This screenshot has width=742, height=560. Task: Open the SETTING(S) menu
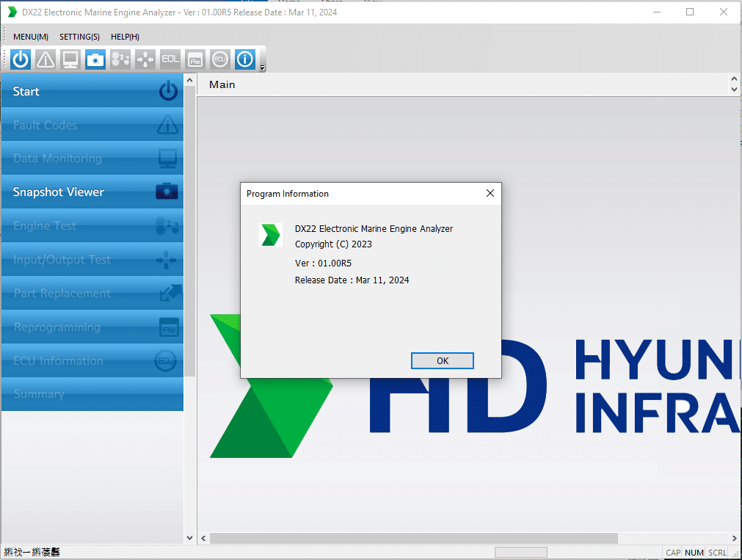coord(79,37)
